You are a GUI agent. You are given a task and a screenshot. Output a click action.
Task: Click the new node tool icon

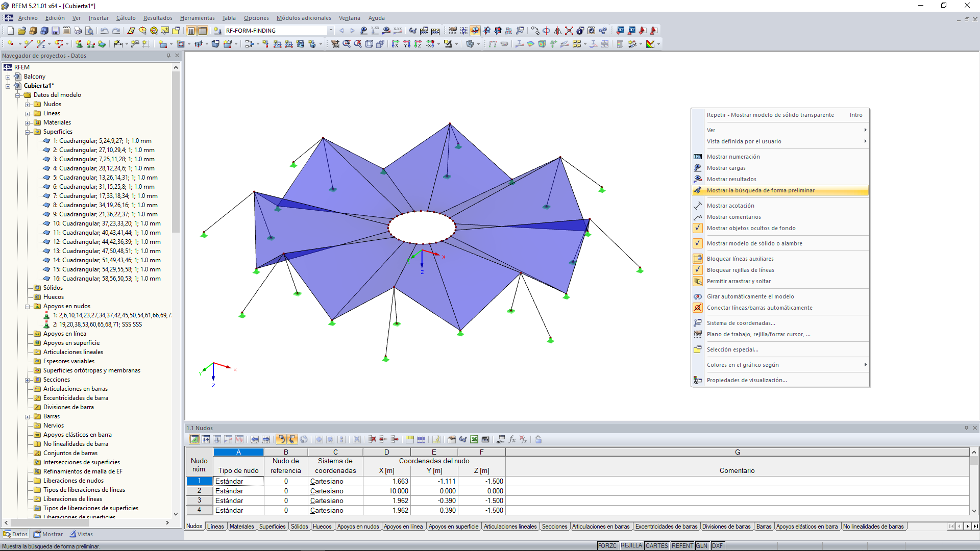10,44
